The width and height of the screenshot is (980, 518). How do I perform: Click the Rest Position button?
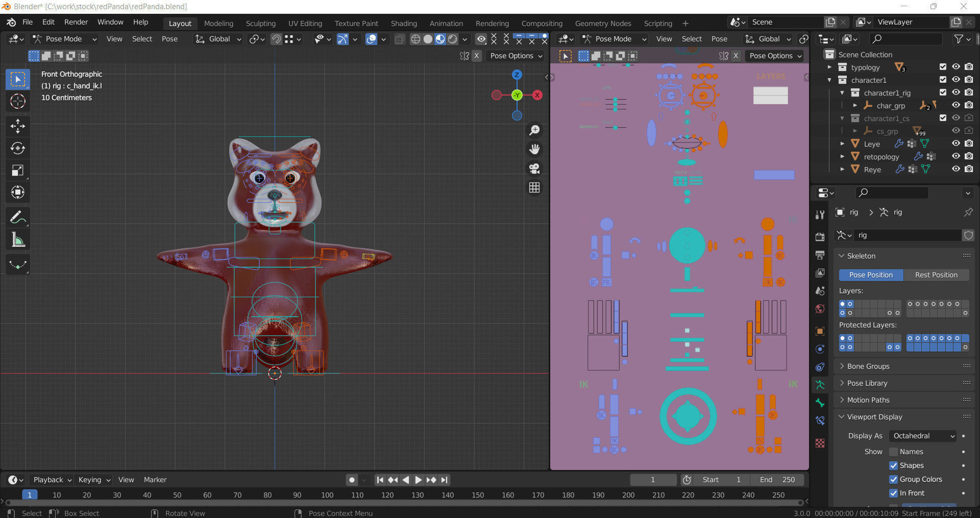click(936, 275)
